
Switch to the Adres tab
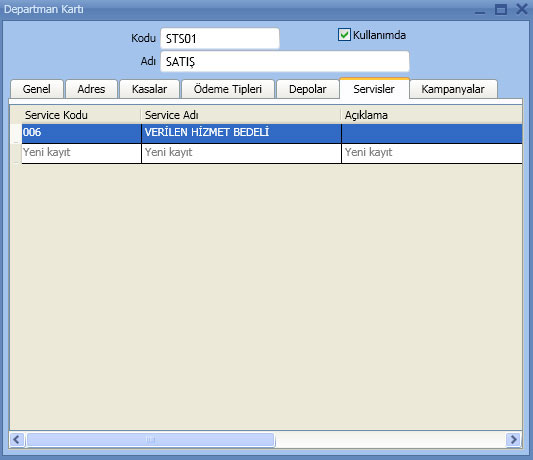tap(91, 89)
